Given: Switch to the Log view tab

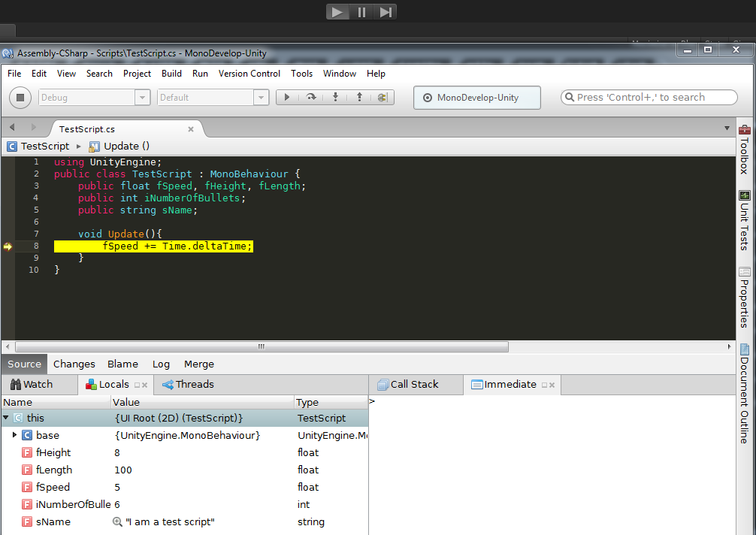Looking at the screenshot, I should [161, 364].
